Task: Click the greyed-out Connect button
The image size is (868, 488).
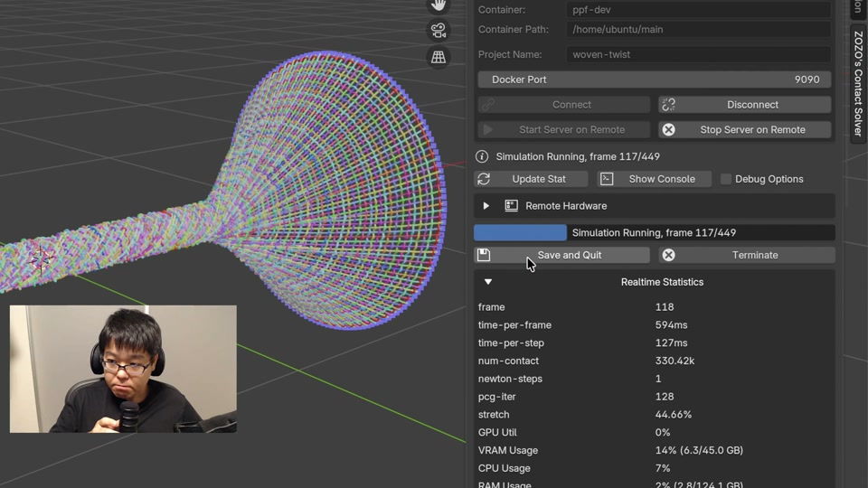Action: pos(564,105)
